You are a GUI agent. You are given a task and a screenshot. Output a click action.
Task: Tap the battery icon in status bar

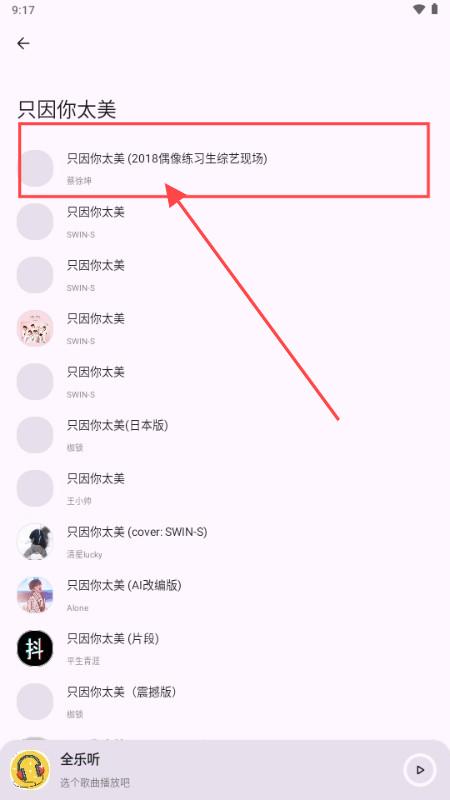435,9
